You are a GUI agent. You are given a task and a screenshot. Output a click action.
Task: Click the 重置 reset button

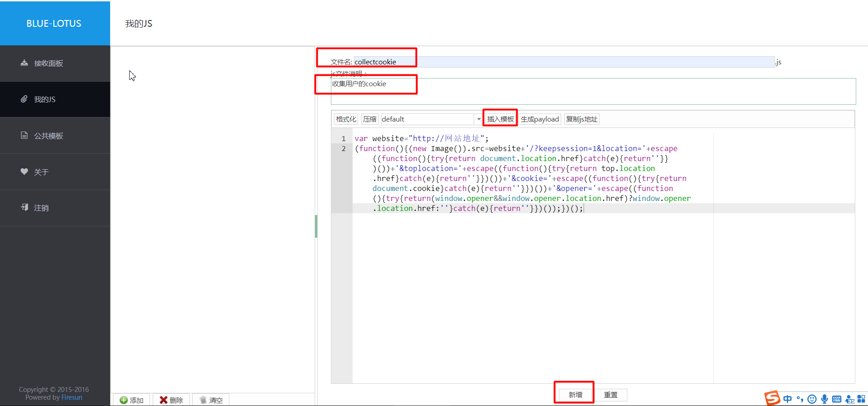pyautogui.click(x=611, y=395)
